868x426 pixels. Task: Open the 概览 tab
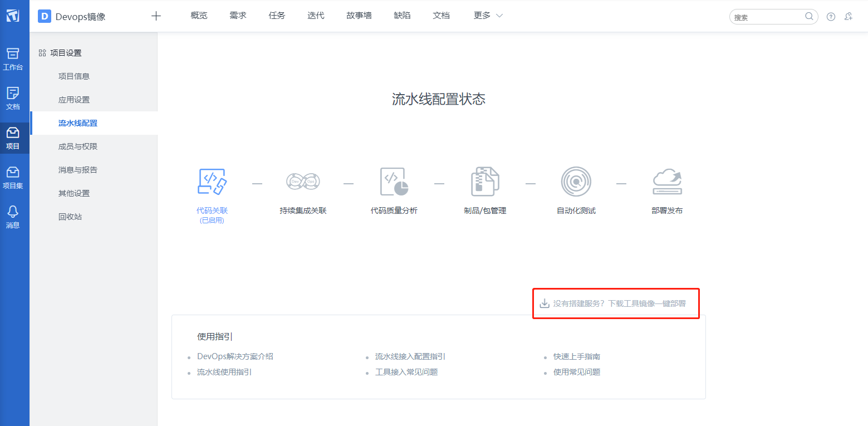[199, 16]
